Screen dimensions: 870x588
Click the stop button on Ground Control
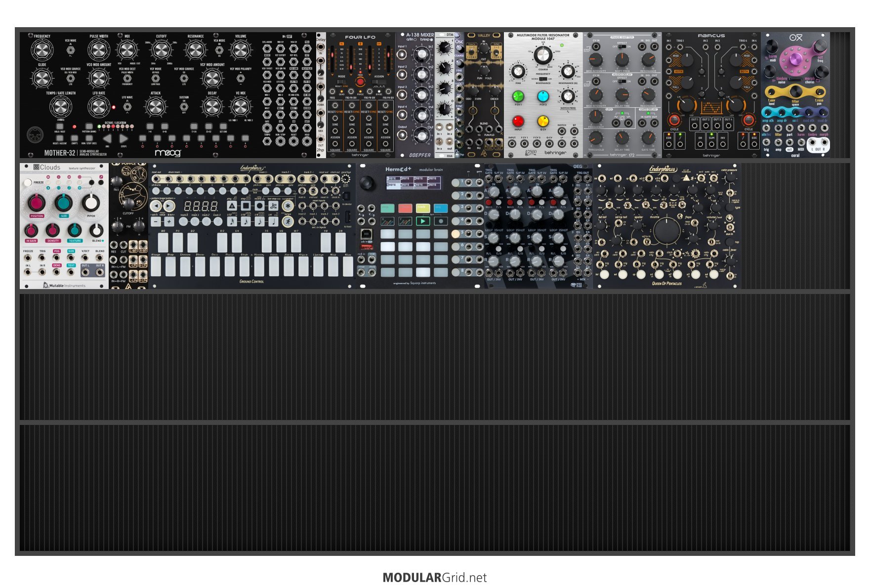[246, 206]
